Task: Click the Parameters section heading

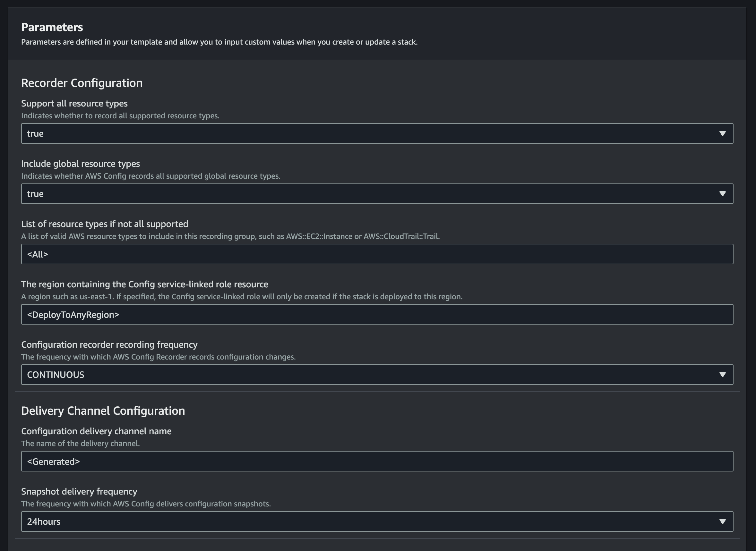Action: [52, 27]
